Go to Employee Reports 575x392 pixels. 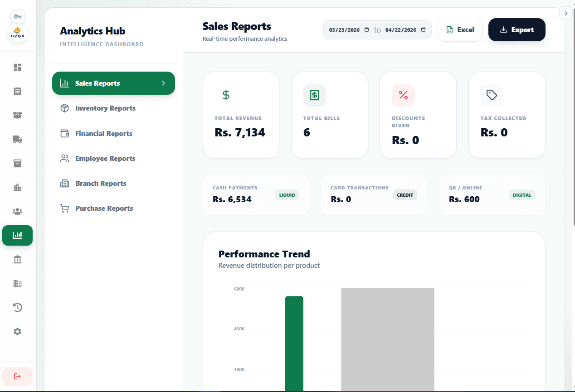point(105,159)
